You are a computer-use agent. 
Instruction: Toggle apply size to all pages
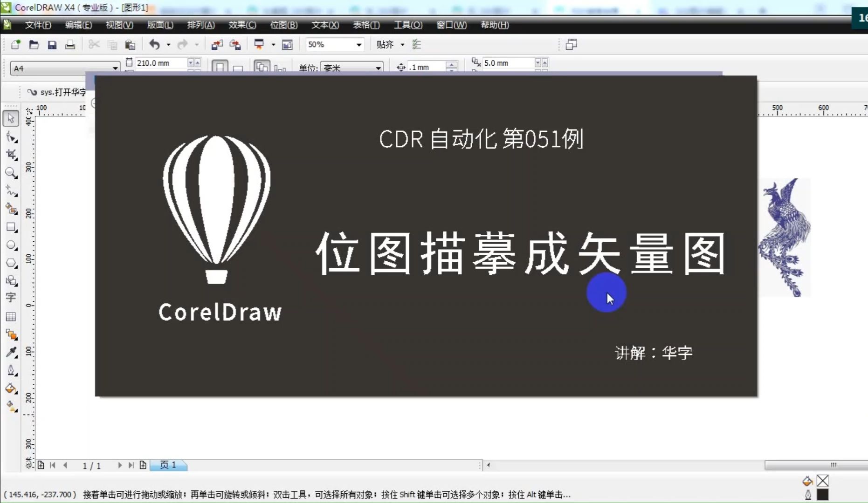click(262, 66)
